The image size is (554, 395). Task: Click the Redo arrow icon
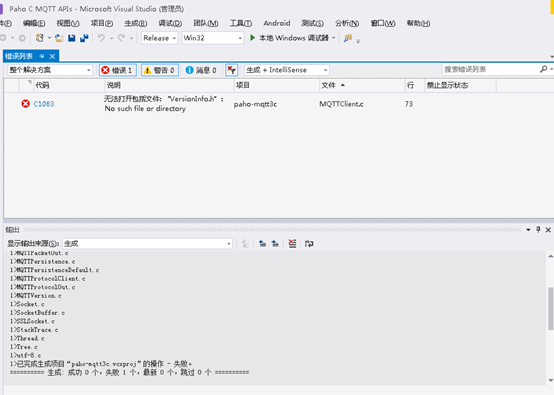click(122, 38)
